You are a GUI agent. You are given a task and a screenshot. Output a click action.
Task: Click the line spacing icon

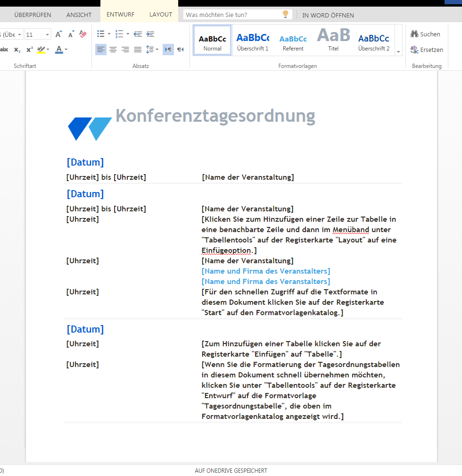149,50
